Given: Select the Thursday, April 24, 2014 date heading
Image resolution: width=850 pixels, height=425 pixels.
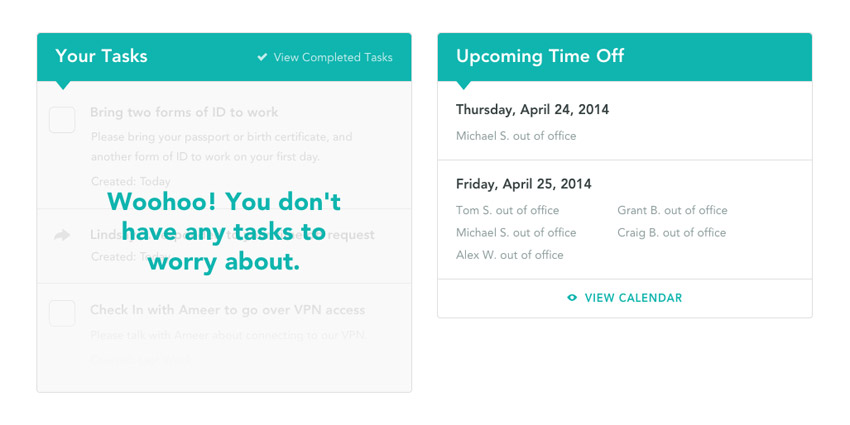Looking at the screenshot, I should point(532,110).
